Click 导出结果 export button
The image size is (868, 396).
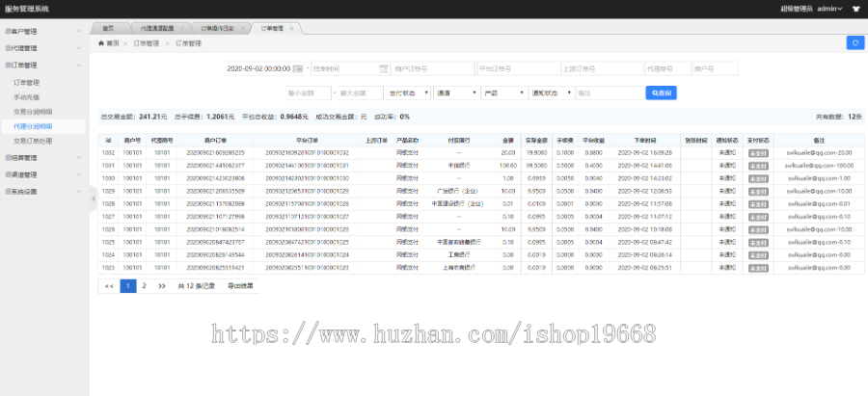[240, 286]
